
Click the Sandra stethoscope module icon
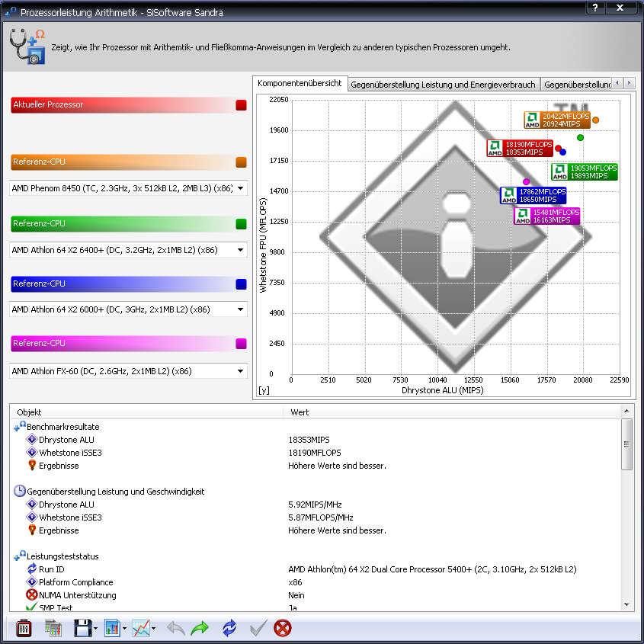[27, 46]
